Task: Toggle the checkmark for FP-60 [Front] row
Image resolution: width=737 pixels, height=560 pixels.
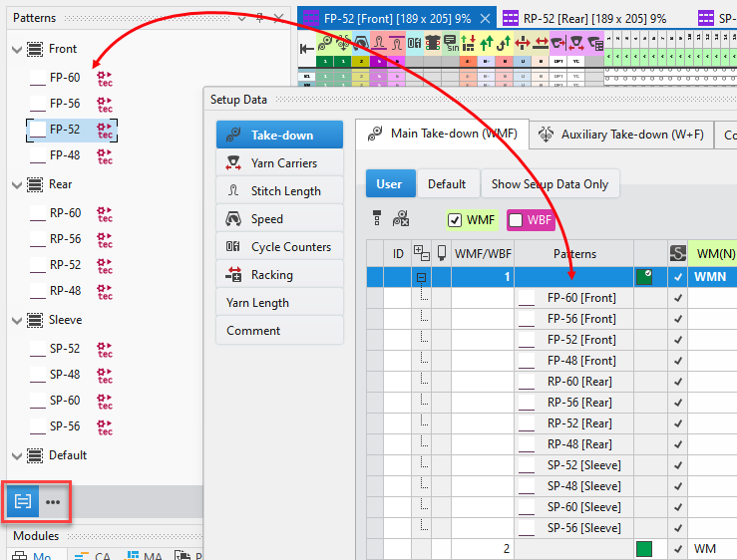Action: (x=678, y=298)
